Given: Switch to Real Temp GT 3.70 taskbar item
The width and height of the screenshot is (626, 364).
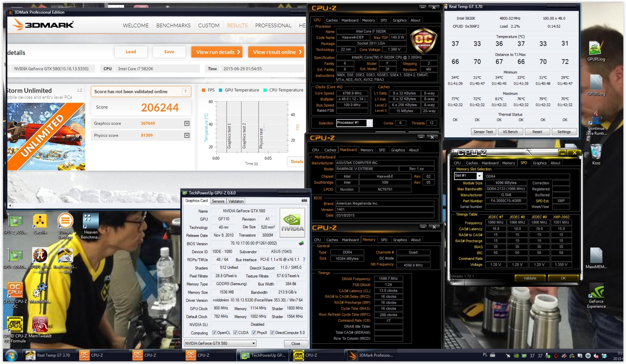Looking at the screenshot, I should 49,355.
